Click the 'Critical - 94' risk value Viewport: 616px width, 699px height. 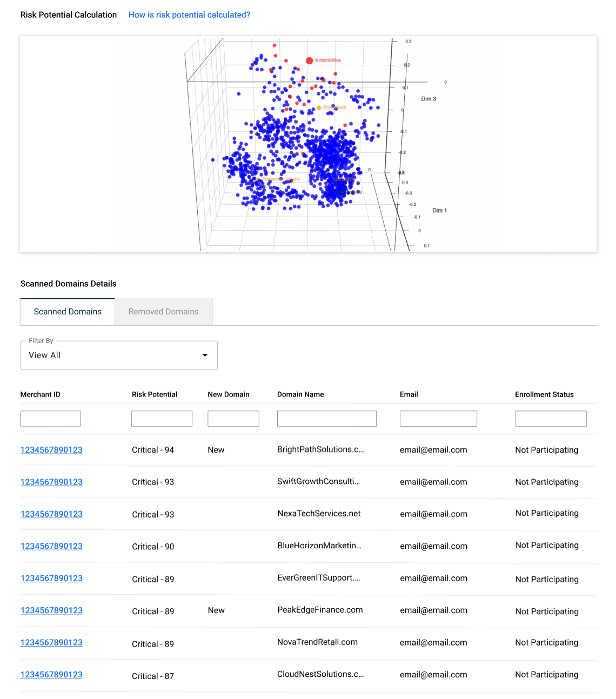point(153,450)
